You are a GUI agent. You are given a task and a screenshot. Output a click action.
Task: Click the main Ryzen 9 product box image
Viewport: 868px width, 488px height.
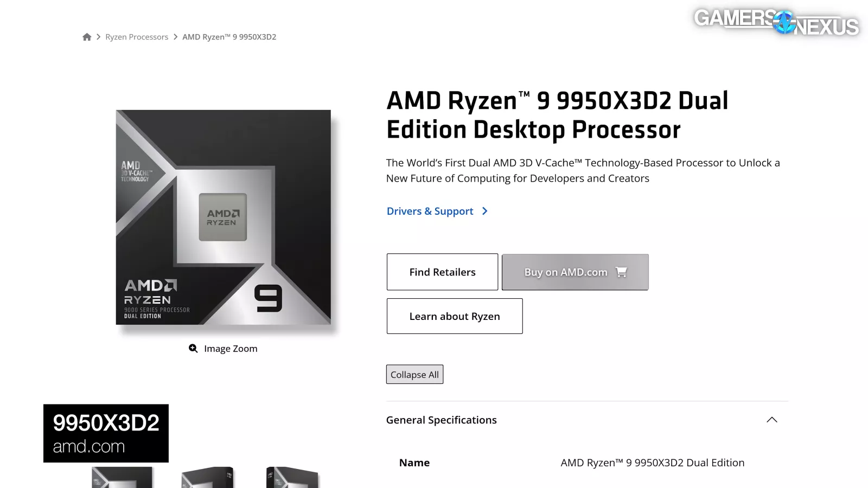pos(223,217)
